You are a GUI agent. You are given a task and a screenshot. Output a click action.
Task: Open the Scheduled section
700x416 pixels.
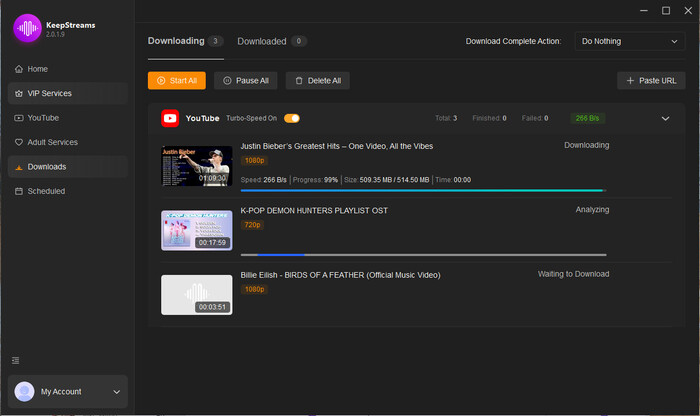[x=68, y=191]
